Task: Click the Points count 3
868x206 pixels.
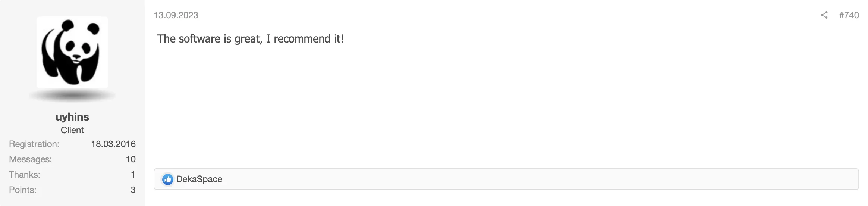Action: pos(133,190)
